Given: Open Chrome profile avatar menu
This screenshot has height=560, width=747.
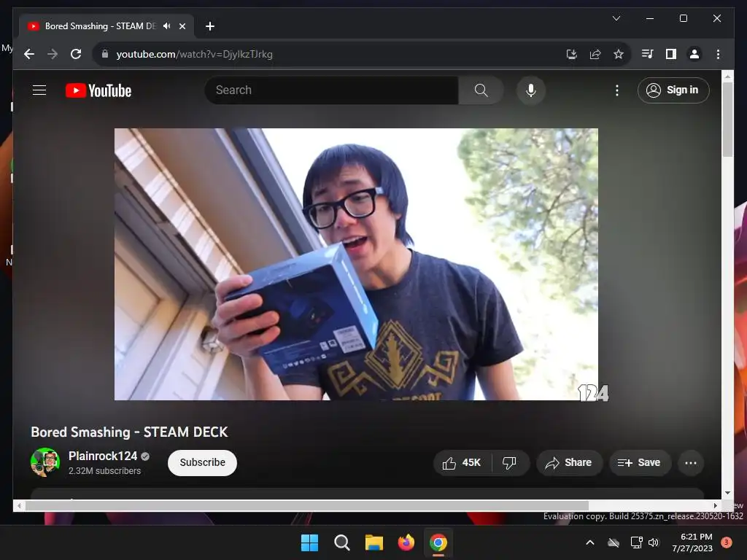Looking at the screenshot, I should coord(694,54).
